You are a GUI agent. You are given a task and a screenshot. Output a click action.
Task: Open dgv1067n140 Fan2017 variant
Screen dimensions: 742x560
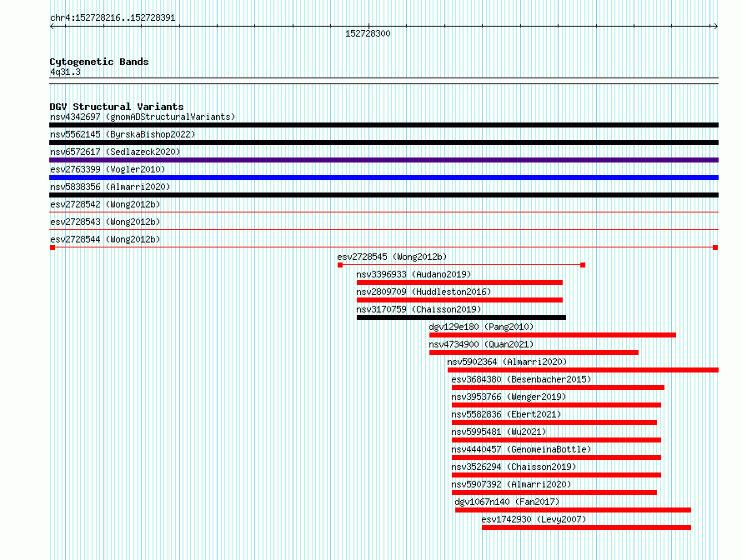pyautogui.click(x=507, y=502)
